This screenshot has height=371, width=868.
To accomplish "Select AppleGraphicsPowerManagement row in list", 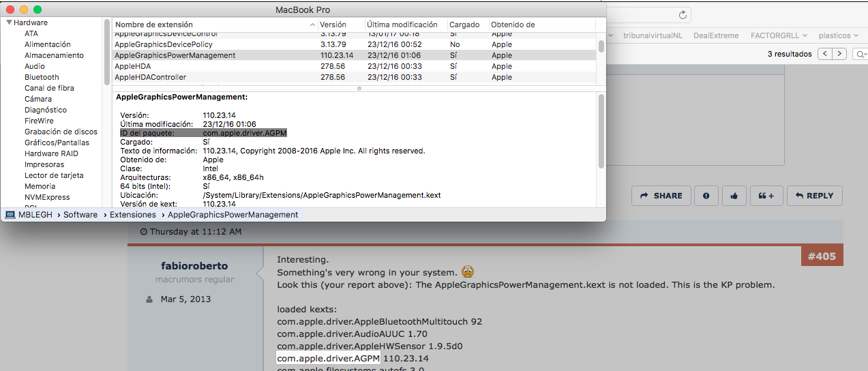I will coord(355,55).
